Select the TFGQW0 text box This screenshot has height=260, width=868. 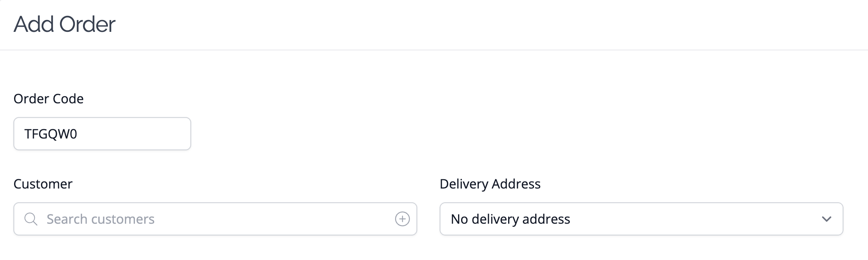[102, 134]
